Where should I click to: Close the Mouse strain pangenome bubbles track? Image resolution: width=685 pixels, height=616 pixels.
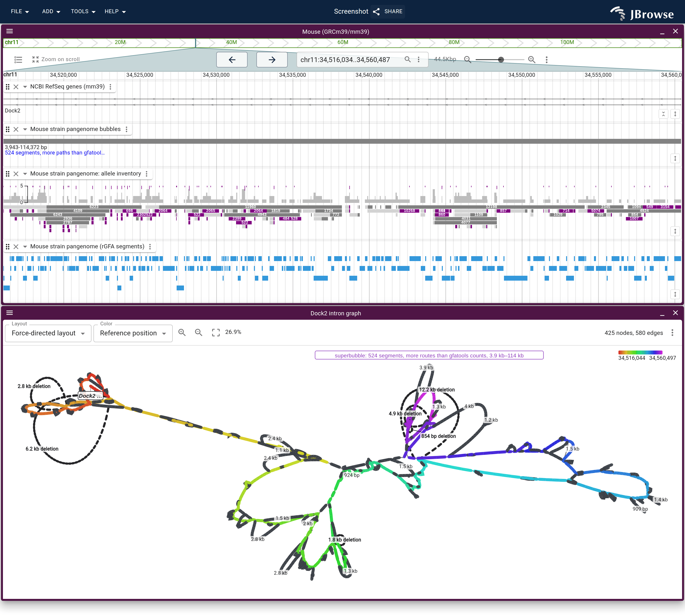point(16,129)
